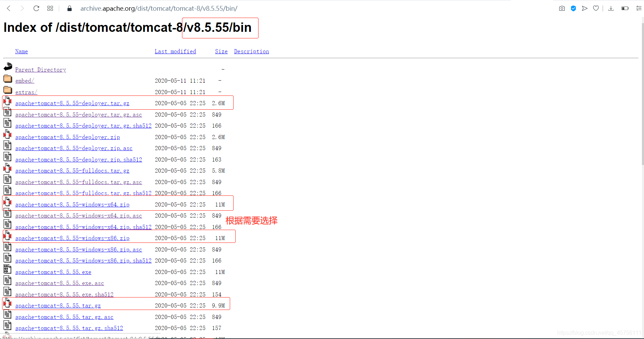Screen dimensions: 644x339
Task: Open apache-tomcat-8.5.55-windows-x64.zip.asc link
Action: (79, 216)
